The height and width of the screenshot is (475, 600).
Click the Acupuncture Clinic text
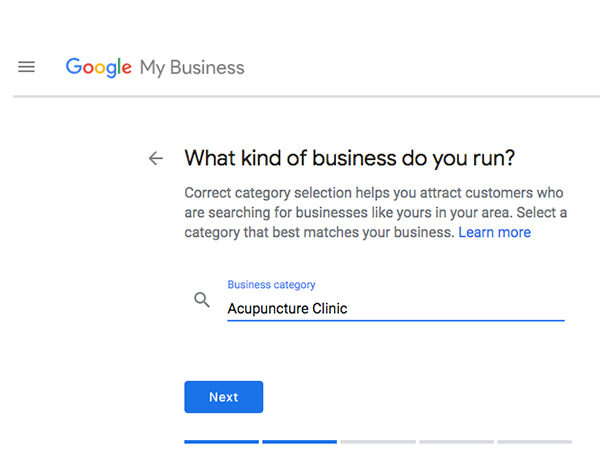pyautogui.click(x=287, y=308)
